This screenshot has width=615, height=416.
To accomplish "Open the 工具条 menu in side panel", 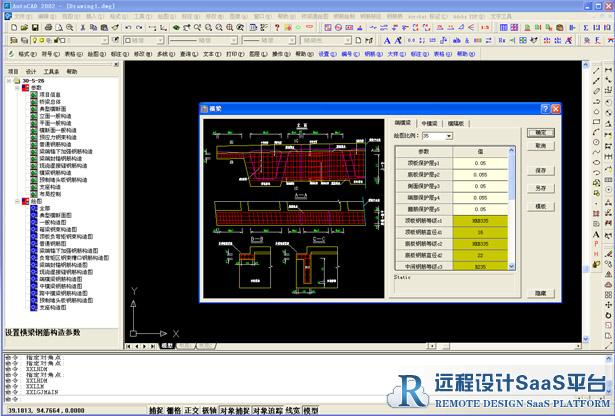I will [51, 72].
